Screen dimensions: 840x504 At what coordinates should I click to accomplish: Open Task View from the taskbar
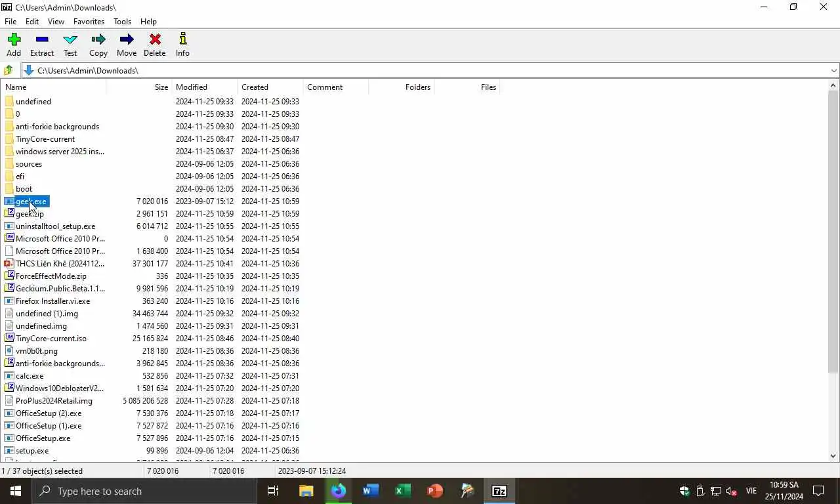pos(273,491)
